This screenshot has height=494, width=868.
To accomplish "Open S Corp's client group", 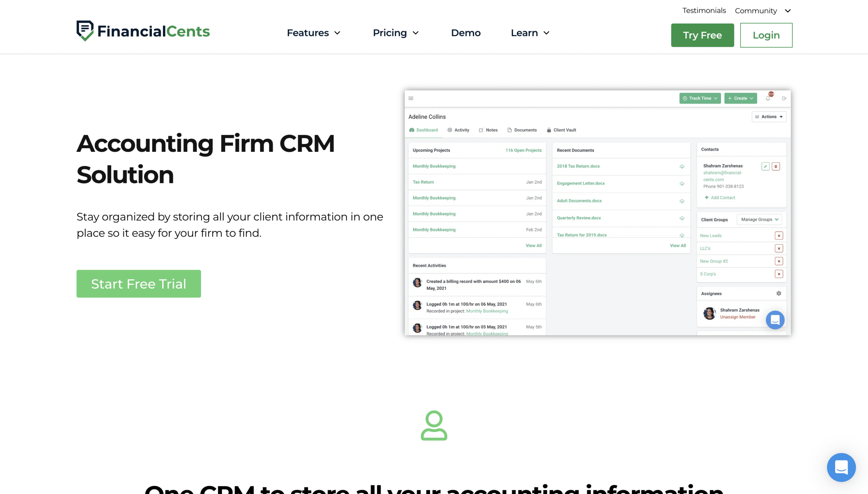I will coord(708,274).
